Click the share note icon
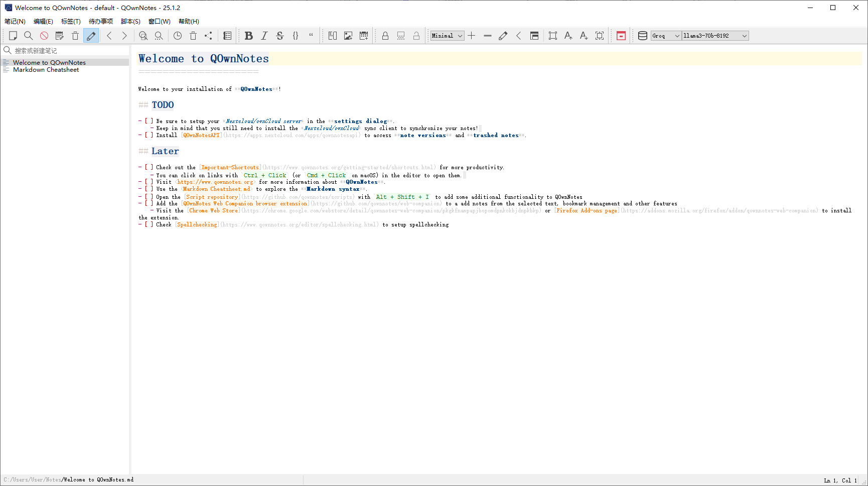 point(209,36)
